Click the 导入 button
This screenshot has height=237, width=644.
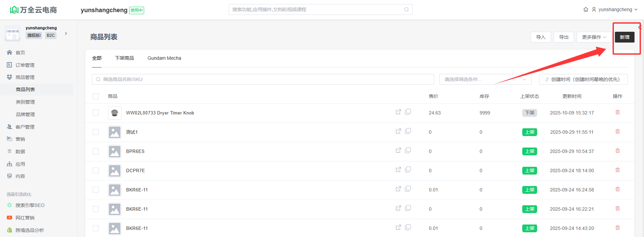(540, 37)
